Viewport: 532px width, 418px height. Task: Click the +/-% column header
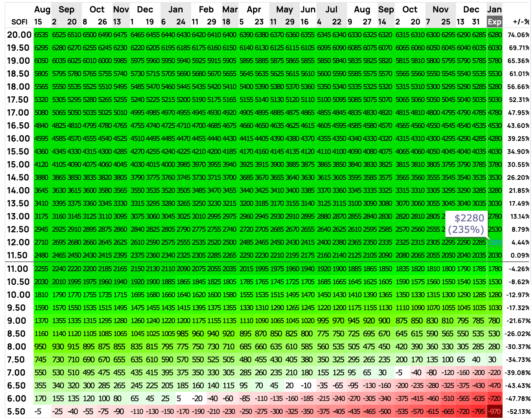click(x=521, y=22)
